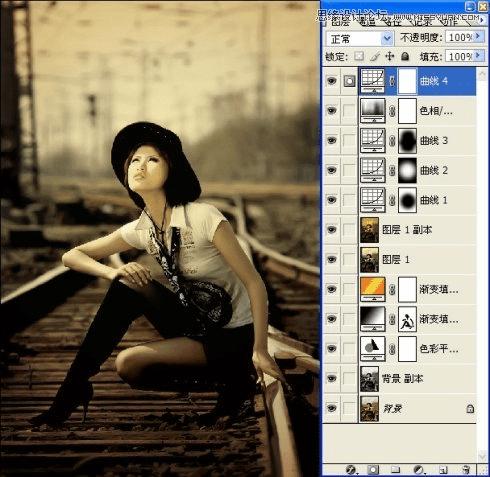Viewport: 490px width, 477px height.
Task: Select the 曲线 2 layer mask thumbnail
Action: (407, 170)
